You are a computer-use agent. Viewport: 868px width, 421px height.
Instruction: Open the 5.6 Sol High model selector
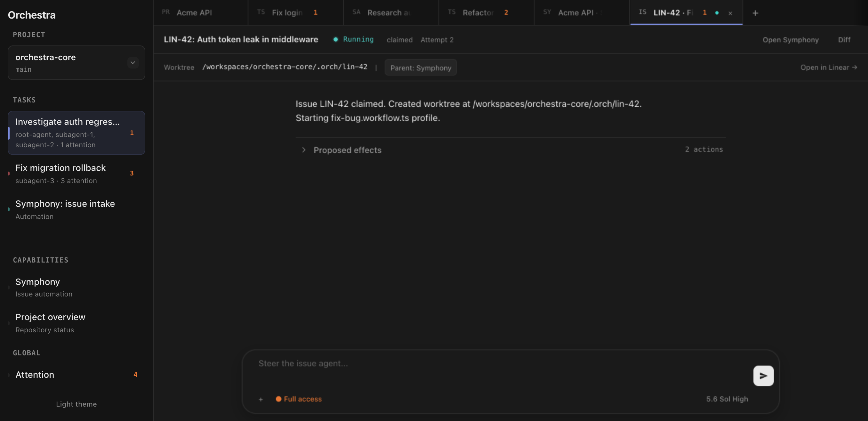click(727, 399)
